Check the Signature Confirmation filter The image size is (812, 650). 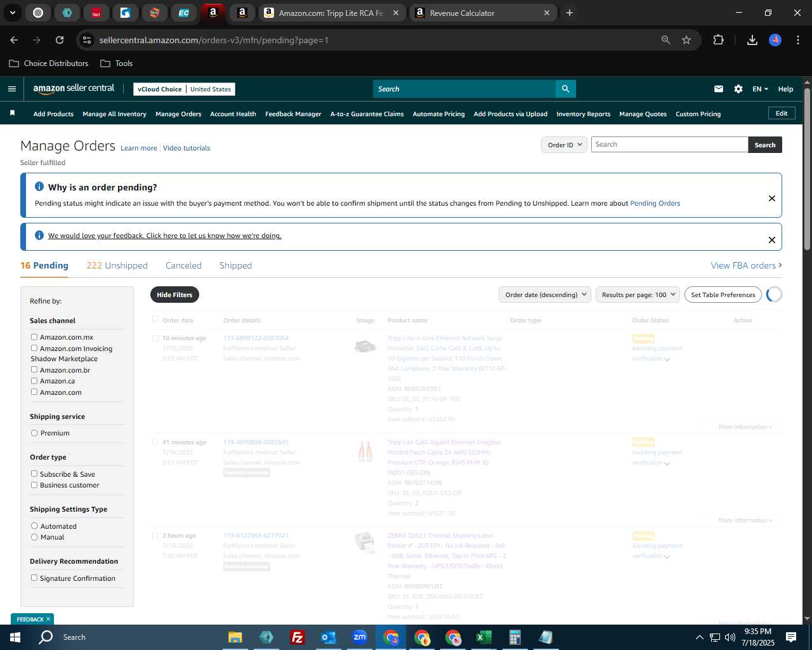coord(34,578)
